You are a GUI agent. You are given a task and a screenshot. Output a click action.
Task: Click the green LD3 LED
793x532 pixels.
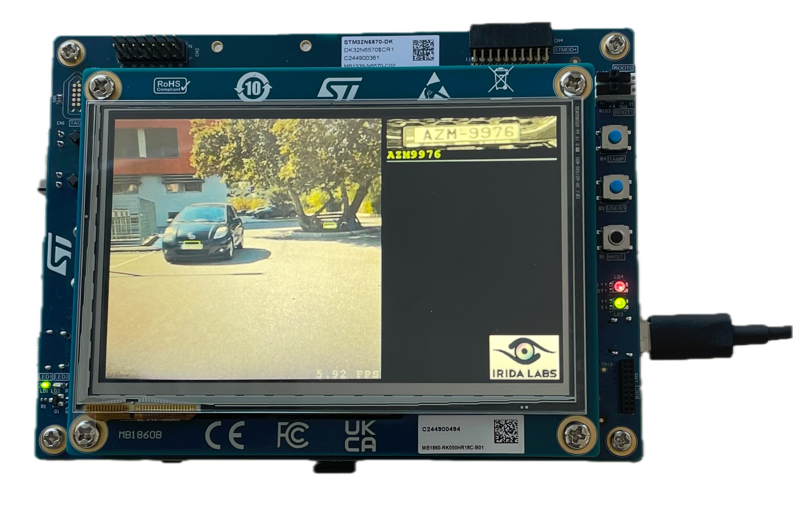point(620,303)
